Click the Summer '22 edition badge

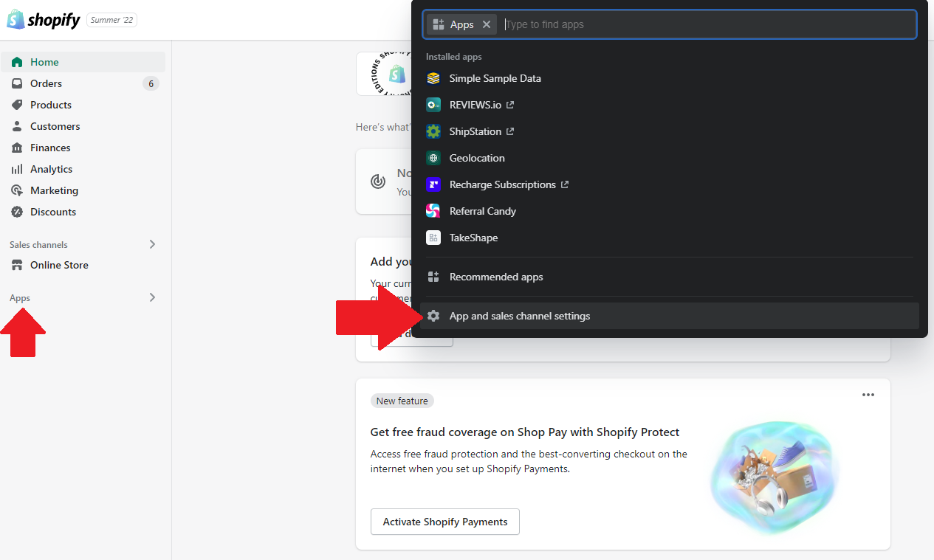pyautogui.click(x=111, y=20)
